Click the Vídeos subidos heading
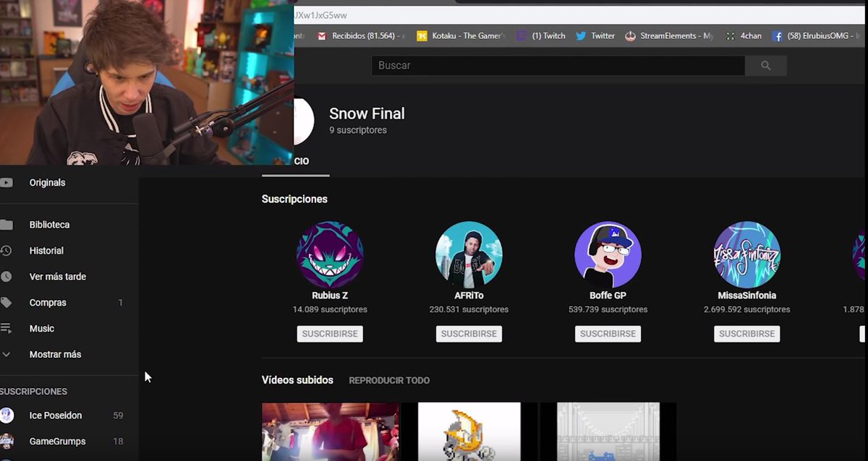This screenshot has height=461, width=868. pyautogui.click(x=297, y=380)
